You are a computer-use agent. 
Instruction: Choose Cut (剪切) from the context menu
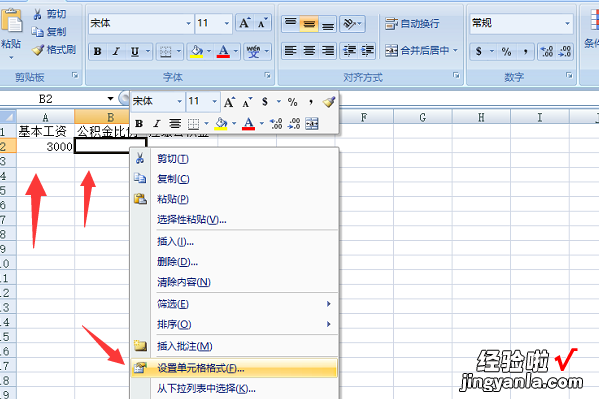(234, 159)
